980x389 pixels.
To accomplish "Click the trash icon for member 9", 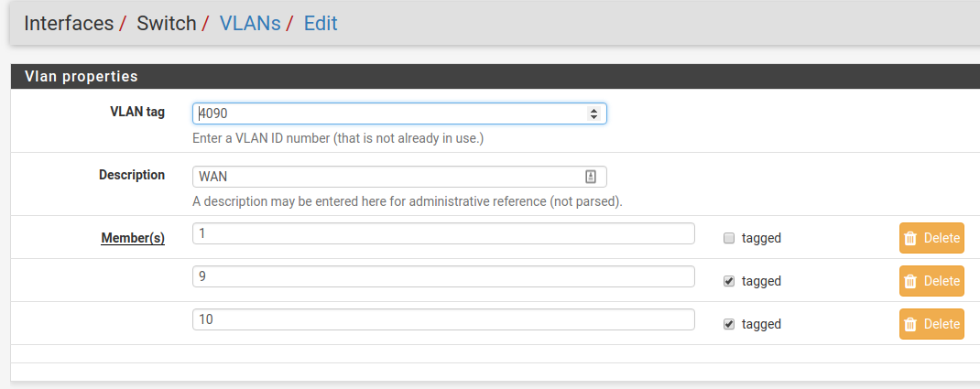I will (910, 281).
